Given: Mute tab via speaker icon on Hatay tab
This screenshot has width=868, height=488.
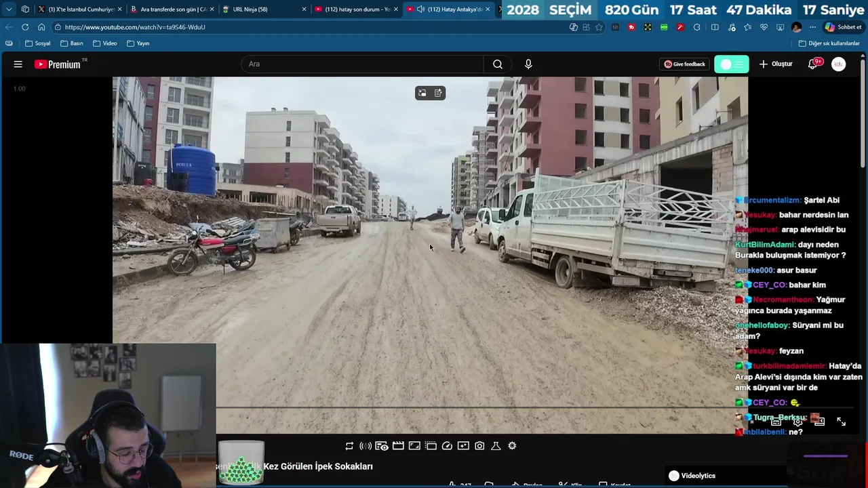Looking at the screenshot, I should tap(420, 9).
